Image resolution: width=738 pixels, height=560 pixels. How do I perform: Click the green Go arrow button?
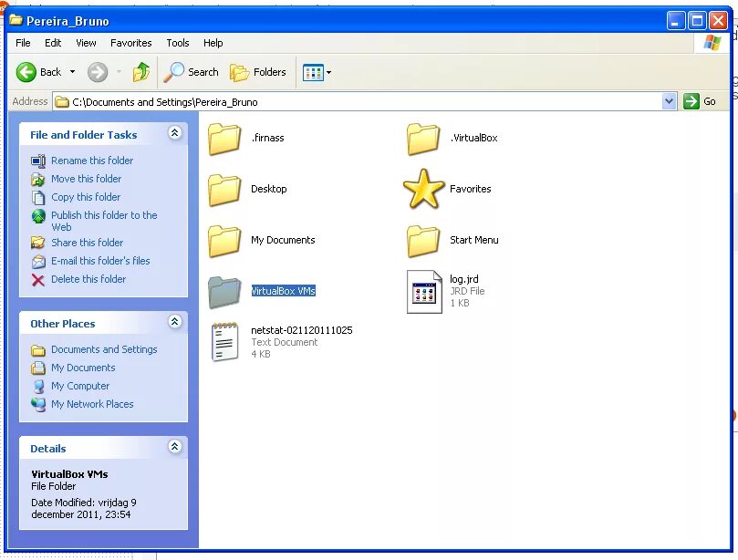(x=691, y=101)
